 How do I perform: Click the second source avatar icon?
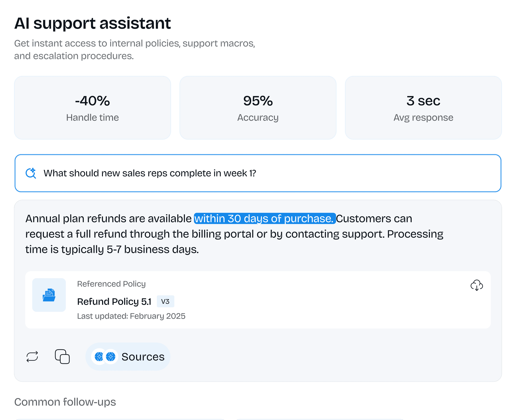pos(111,357)
